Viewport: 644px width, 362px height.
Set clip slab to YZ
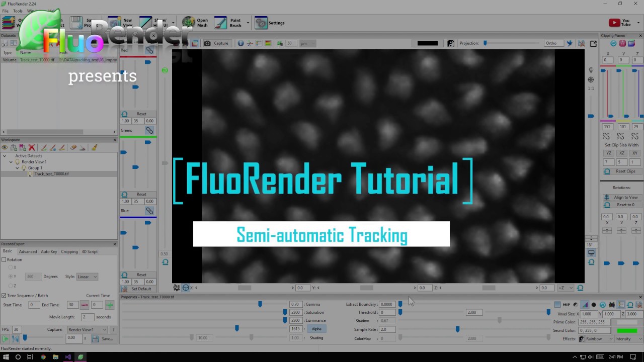click(608, 153)
